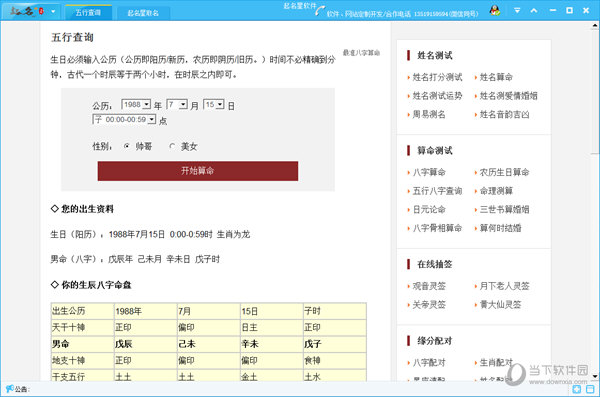Open 五行八字查询 link
Viewport: 600px width, 397px height.
437,191
